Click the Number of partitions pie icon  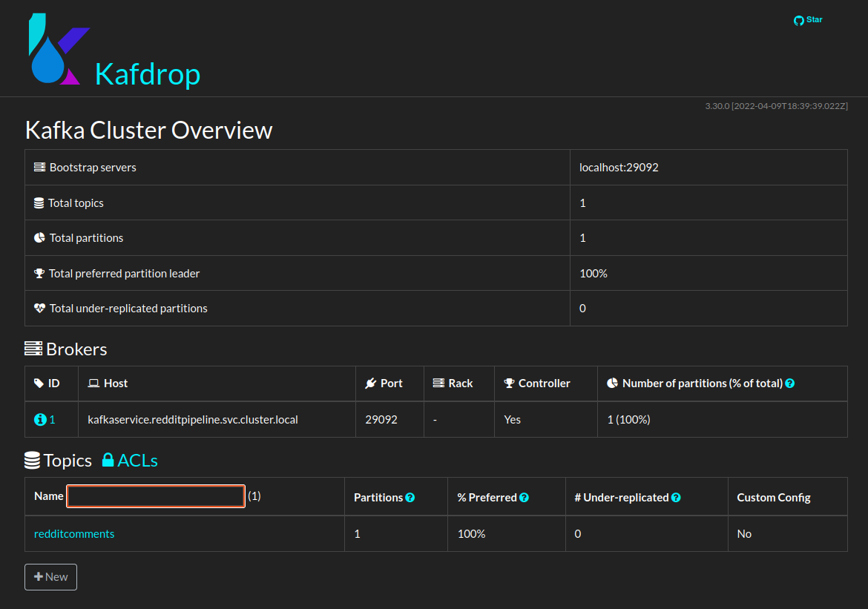click(612, 383)
